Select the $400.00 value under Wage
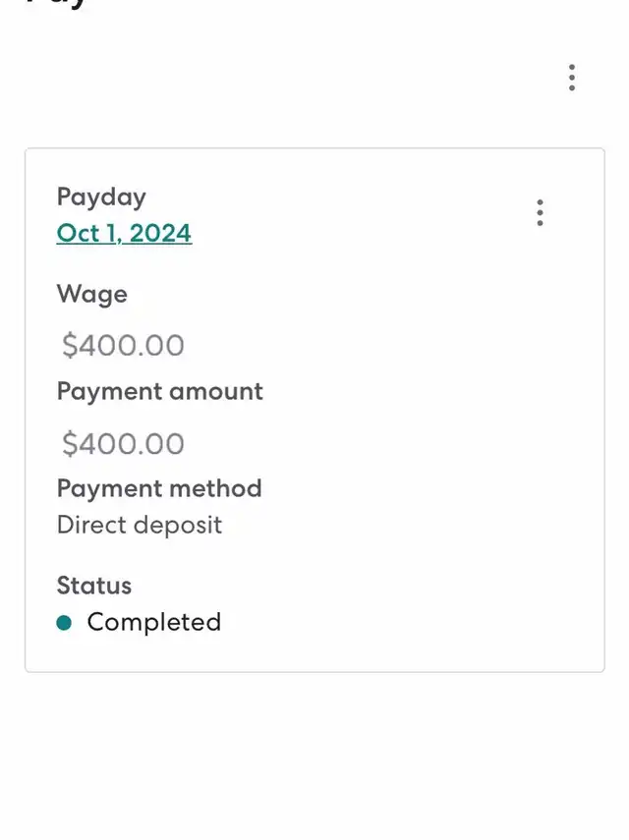The width and height of the screenshot is (629, 840). [123, 345]
